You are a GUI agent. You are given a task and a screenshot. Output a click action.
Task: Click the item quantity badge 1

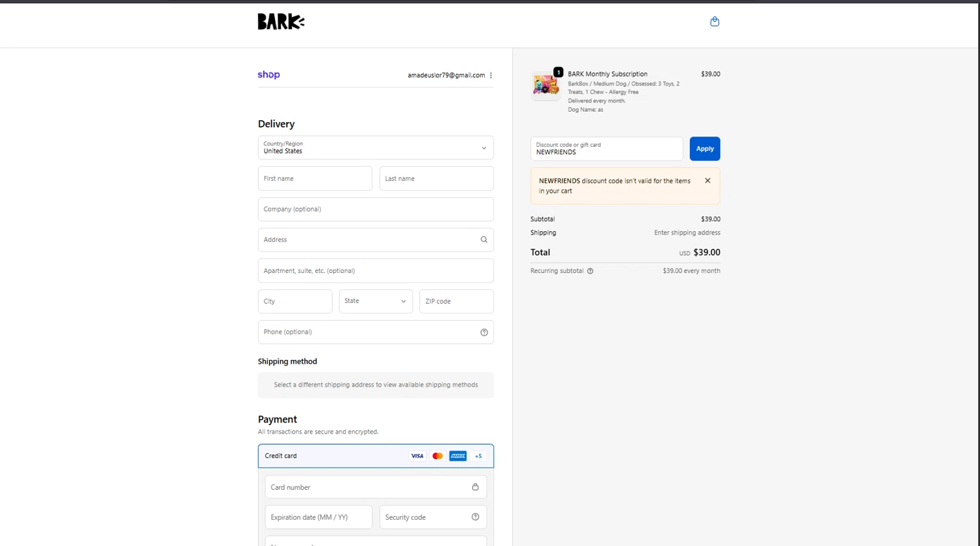559,72
